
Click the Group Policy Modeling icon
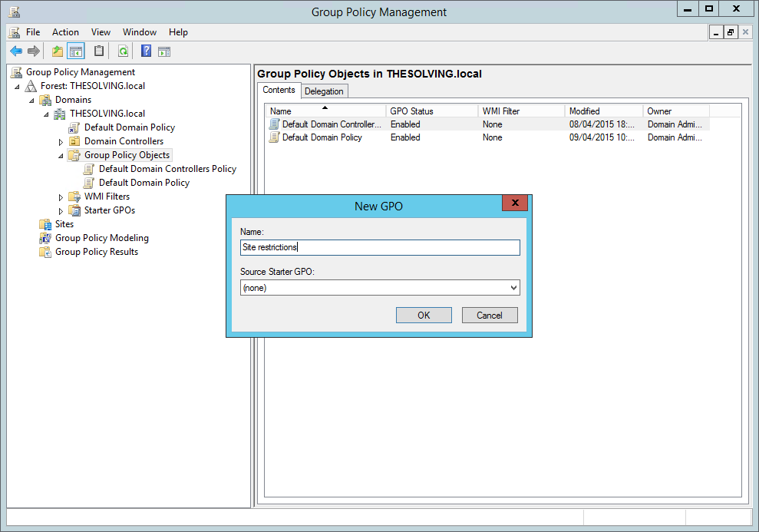45,238
